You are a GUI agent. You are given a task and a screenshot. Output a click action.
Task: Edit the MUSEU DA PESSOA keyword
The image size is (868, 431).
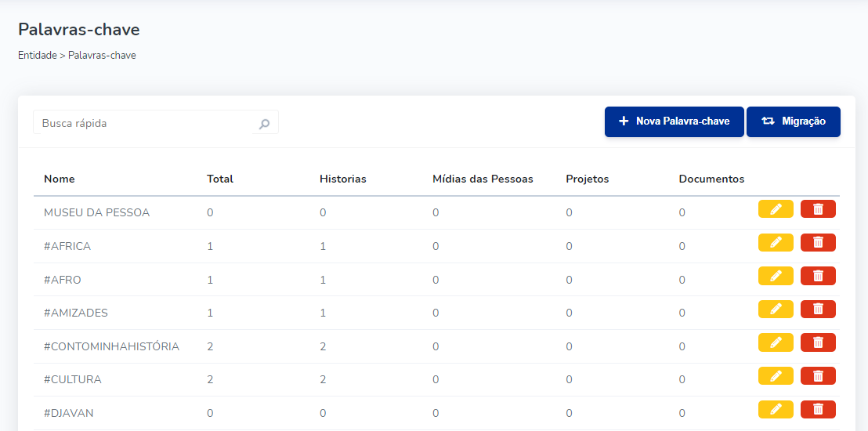[776, 209]
